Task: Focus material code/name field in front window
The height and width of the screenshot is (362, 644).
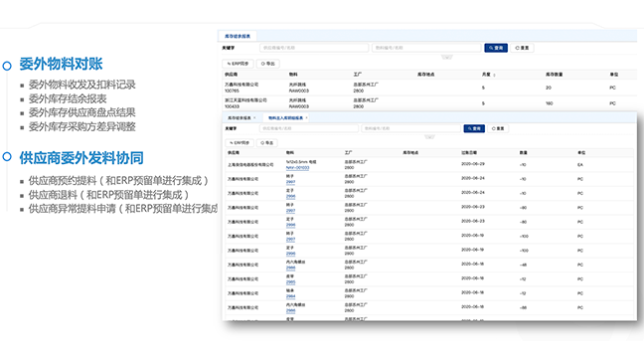Action: [x=410, y=128]
